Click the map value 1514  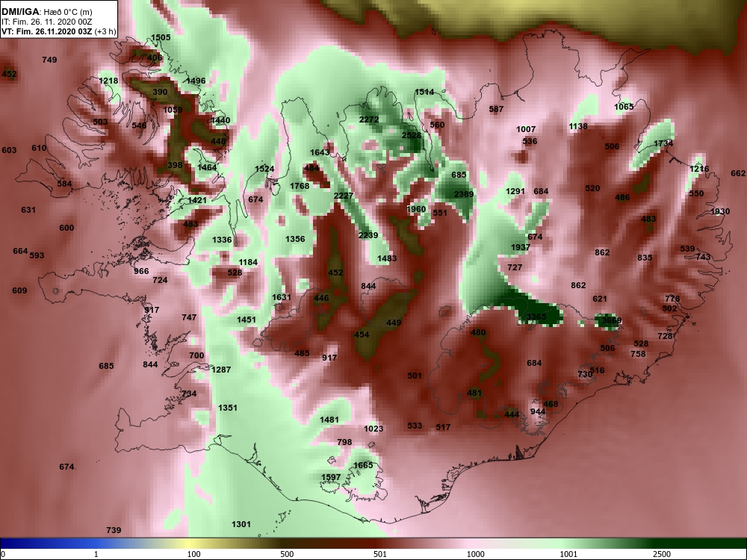[424, 93]
